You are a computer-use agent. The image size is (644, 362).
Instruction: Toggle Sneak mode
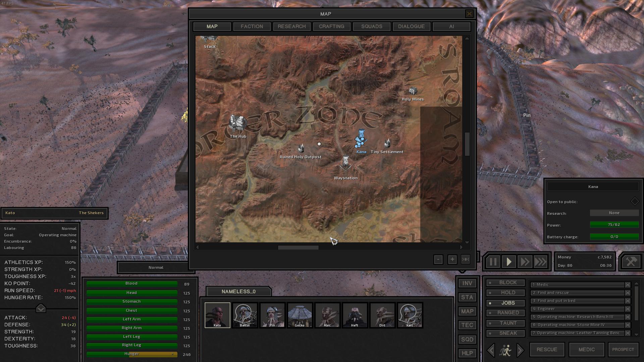click(506, 333)
